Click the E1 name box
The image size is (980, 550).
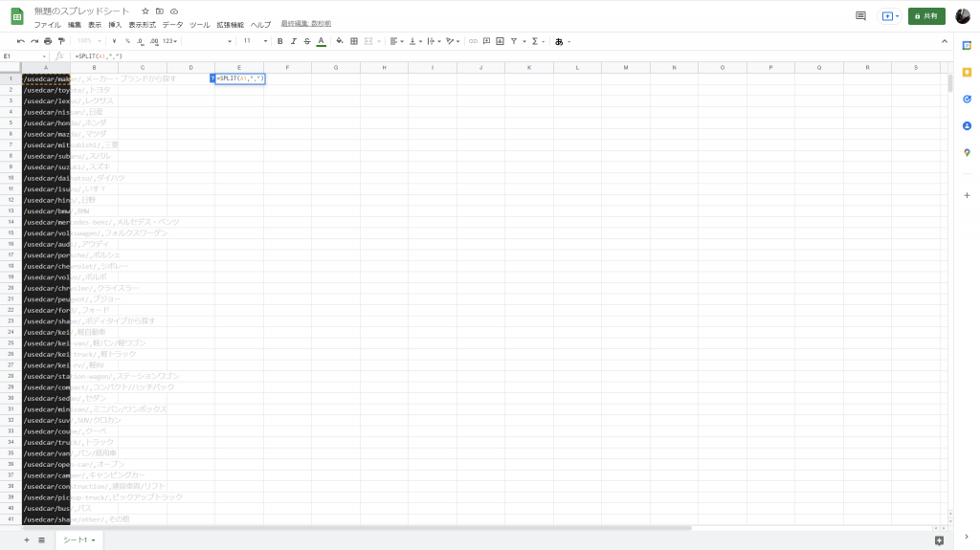[25, 56]
